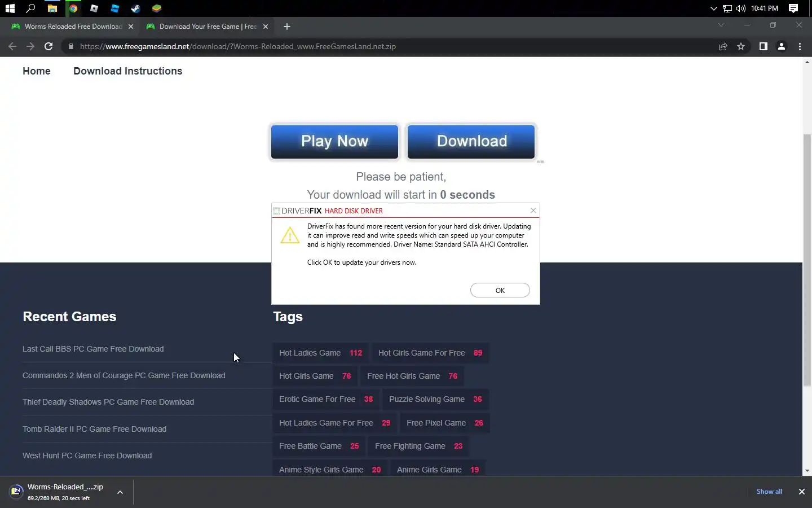Close the downloads bar

[x=801, y=492]
